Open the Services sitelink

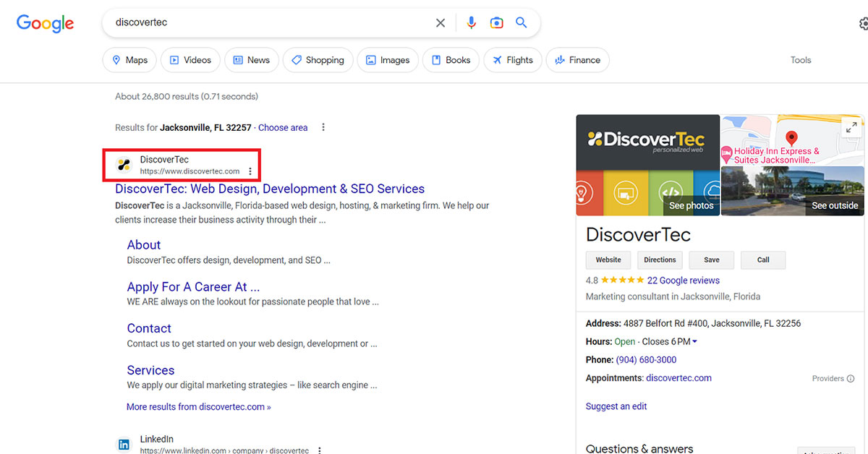(150, 370)
